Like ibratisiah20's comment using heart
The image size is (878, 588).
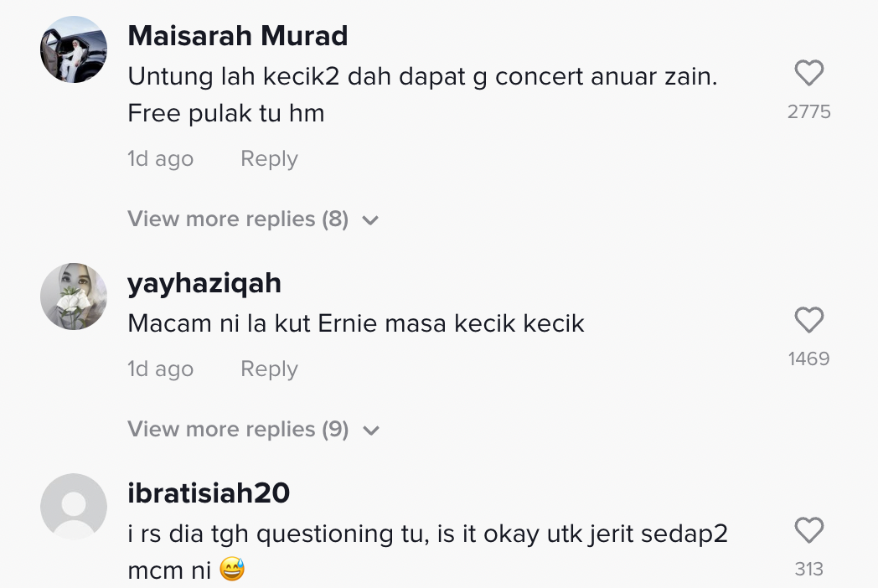click(x=808, y=530)
